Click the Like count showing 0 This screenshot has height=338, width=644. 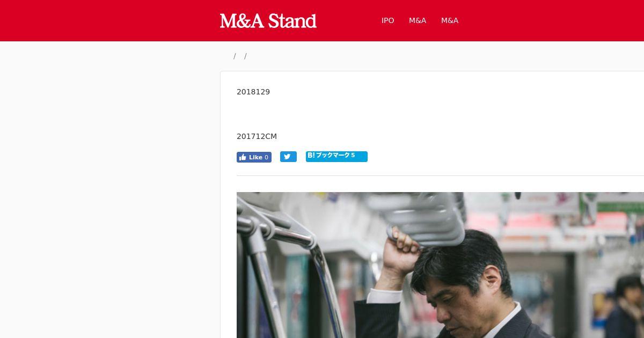click(266, 157)
